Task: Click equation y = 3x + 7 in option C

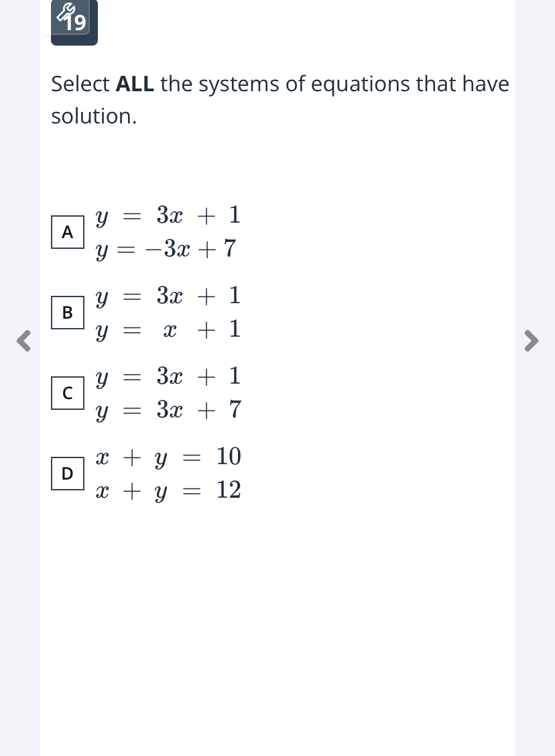Action: tap(168, 411)
